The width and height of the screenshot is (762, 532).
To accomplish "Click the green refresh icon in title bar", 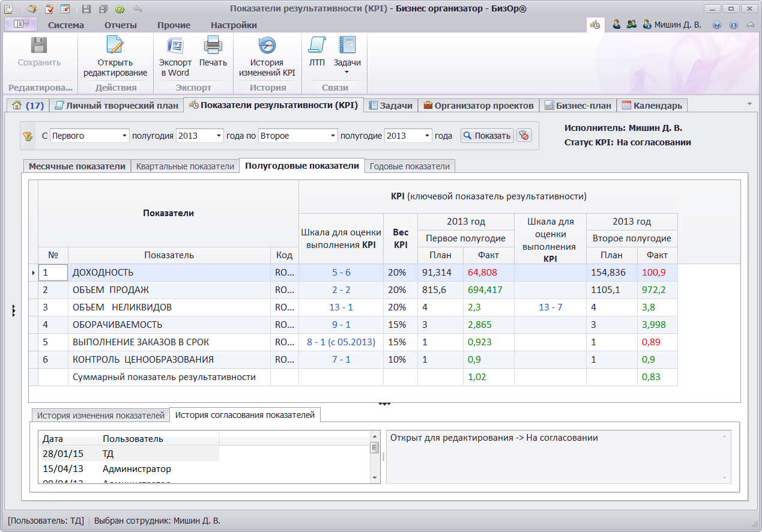I will [119, 9].
